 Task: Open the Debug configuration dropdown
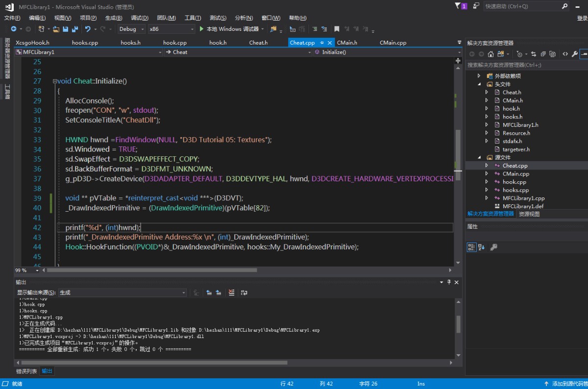point(131,29)
